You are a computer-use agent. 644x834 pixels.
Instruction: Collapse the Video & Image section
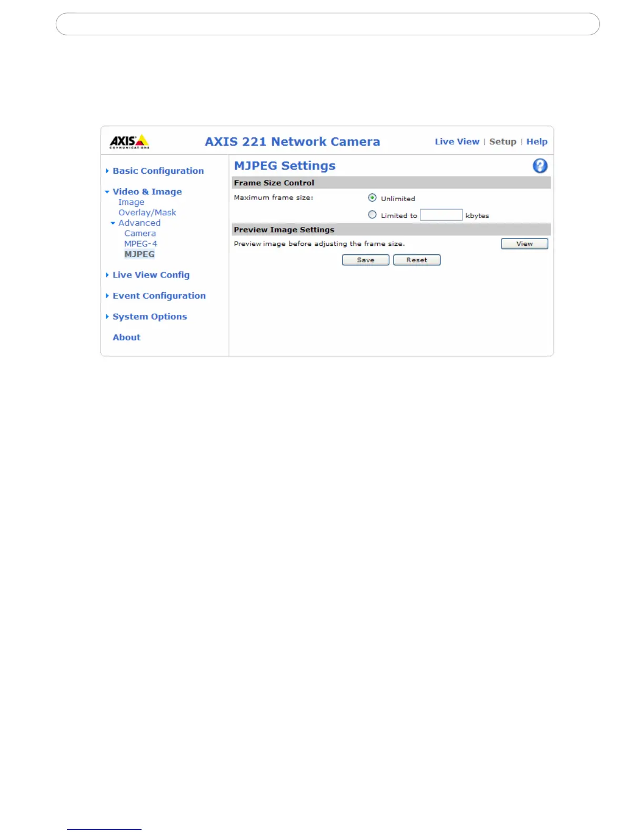tap(147, 192)
